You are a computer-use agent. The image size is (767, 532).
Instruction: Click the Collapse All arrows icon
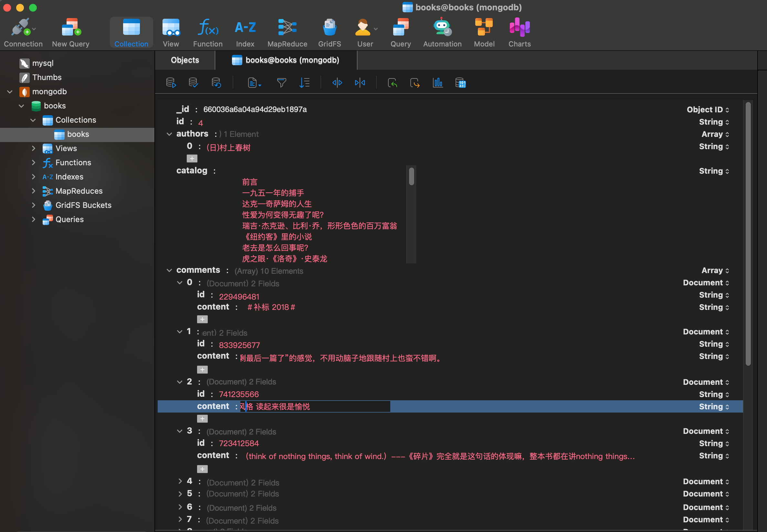click(x=360, y=83)
